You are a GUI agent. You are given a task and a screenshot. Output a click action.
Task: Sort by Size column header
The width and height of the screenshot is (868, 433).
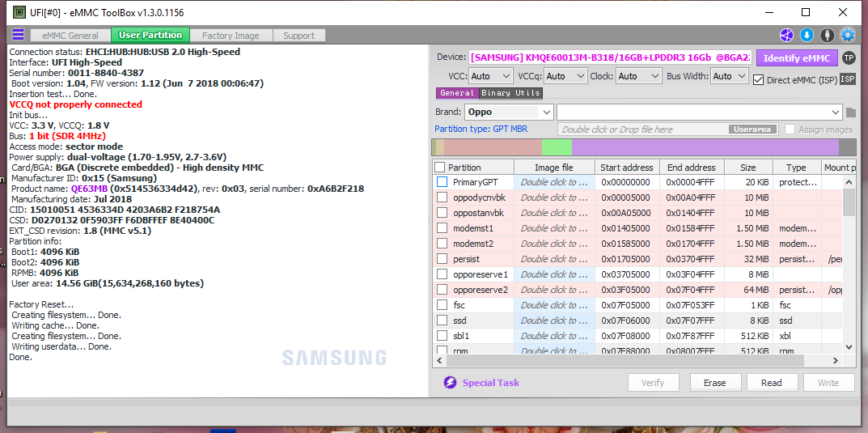pos(747,168)
